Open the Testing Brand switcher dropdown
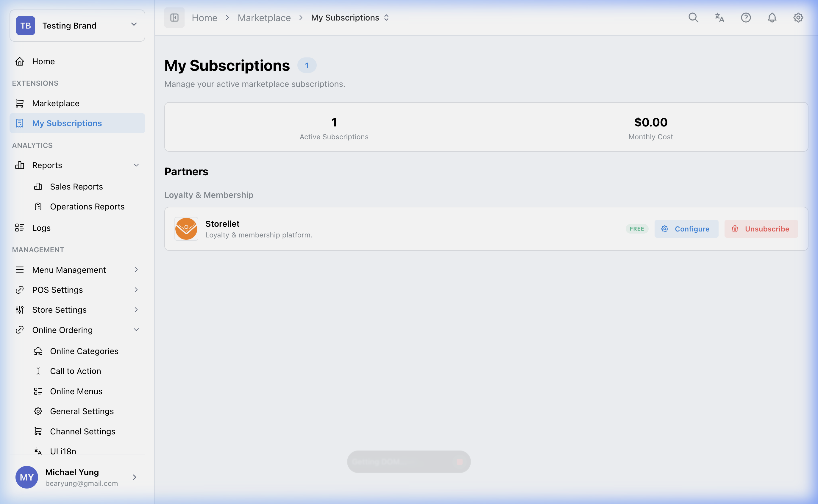Image resolution: width=818 pixels, height=504 pixels. tap(134, 24)
